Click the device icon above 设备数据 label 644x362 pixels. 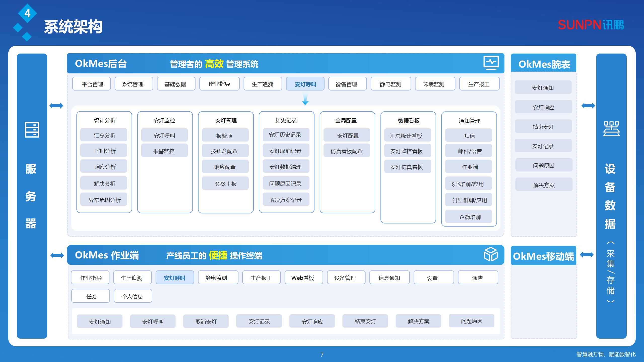pos(611,129)
